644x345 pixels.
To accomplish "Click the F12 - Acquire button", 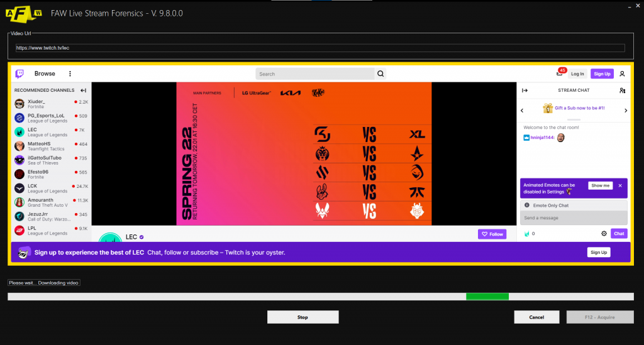I will tap(599, 317).
